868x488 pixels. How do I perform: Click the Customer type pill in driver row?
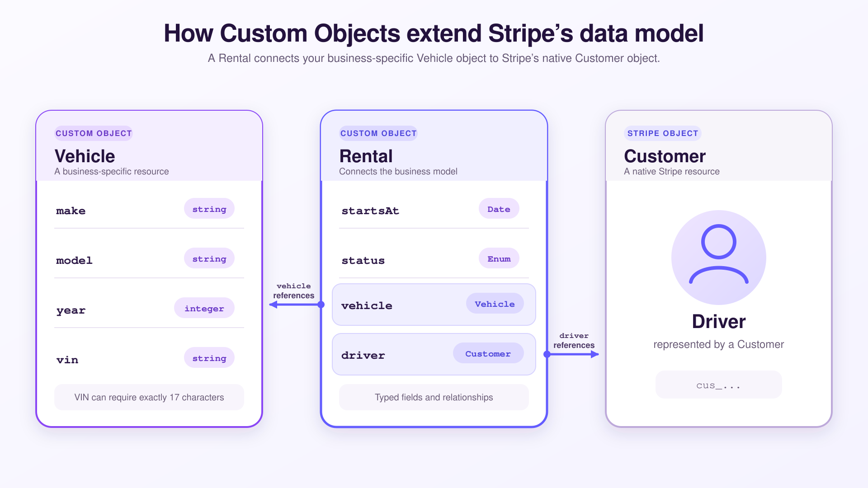[488, 353]
